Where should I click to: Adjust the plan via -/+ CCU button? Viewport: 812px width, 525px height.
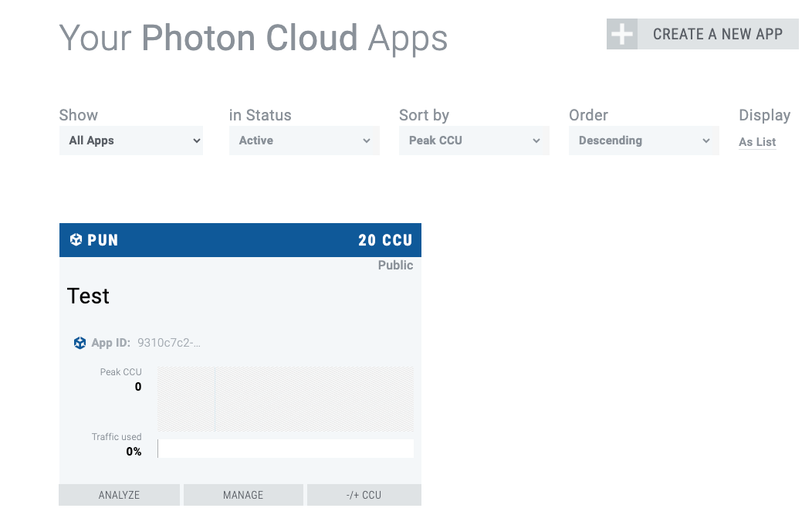pyautogui.click(x=364, y=495)
